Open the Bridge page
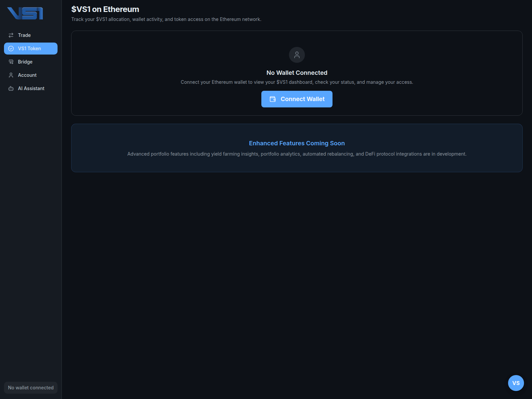532x399 pixels. (x=25, y=62)
